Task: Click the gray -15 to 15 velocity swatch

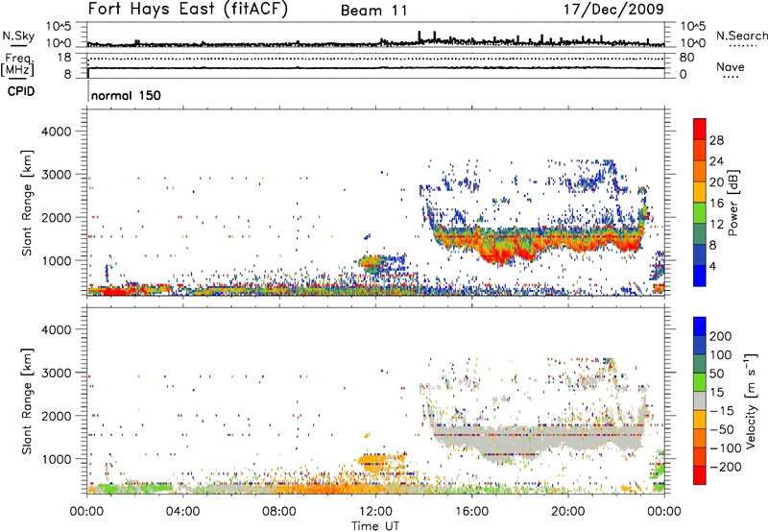Action: point(700,401)
